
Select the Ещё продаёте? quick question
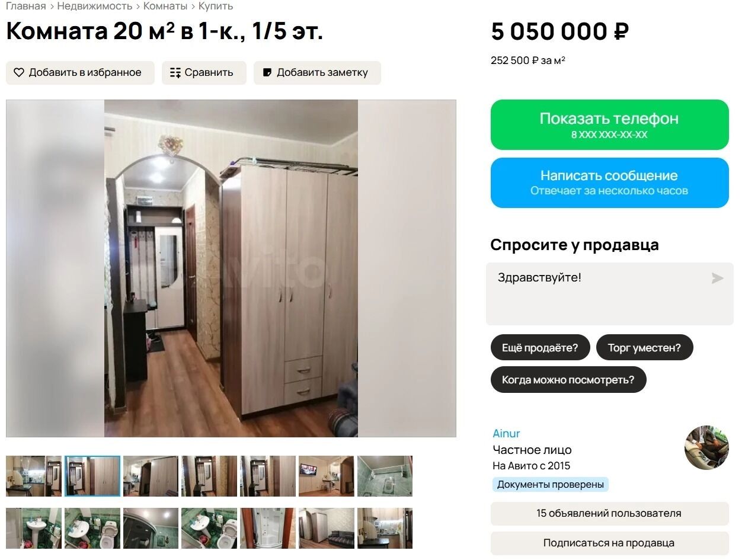[x=540, y=347]
